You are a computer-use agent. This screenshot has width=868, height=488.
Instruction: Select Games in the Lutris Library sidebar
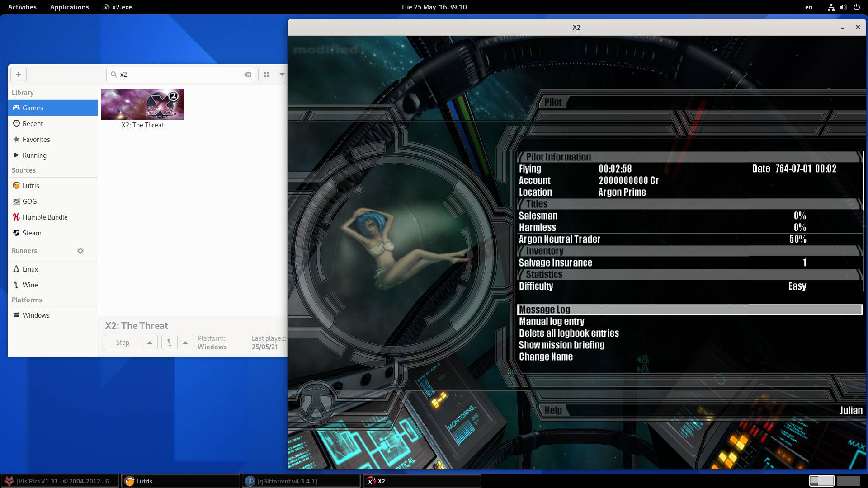point(52,108)
